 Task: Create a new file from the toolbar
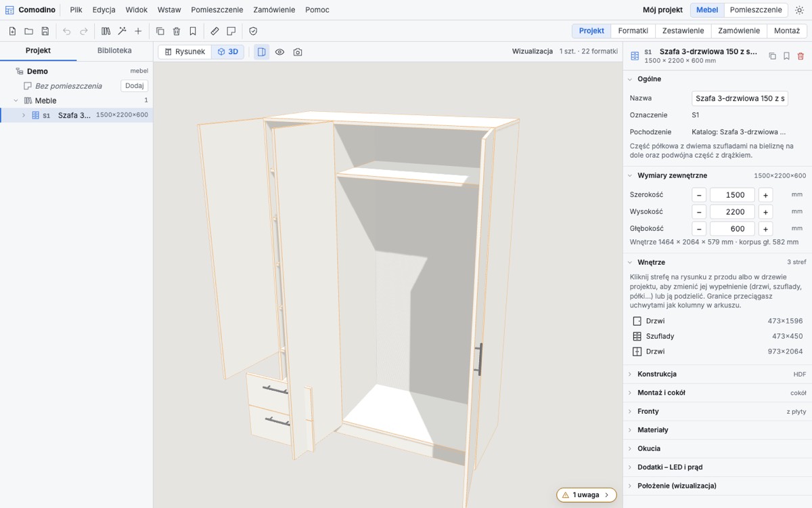click(x=12, y=31)
